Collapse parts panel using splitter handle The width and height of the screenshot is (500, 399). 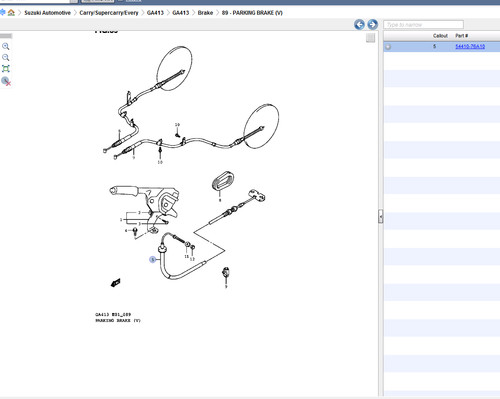click(x=381, y=217)
